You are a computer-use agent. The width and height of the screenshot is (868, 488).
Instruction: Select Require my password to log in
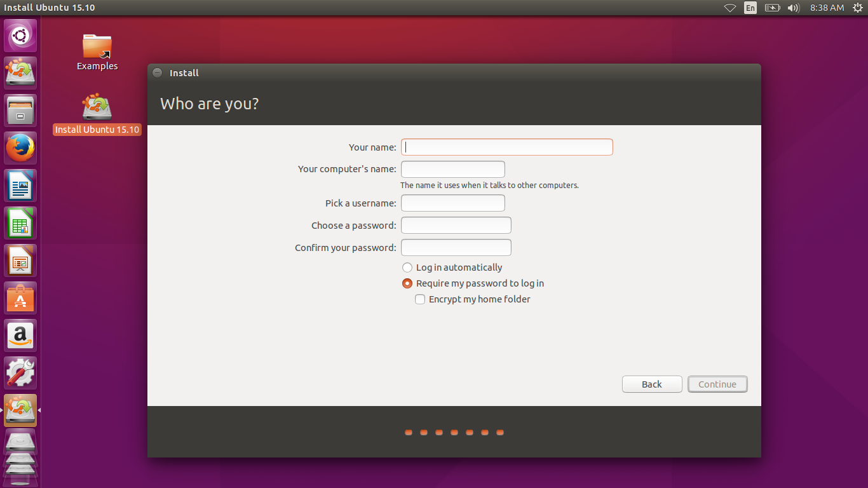coord(407,283)
